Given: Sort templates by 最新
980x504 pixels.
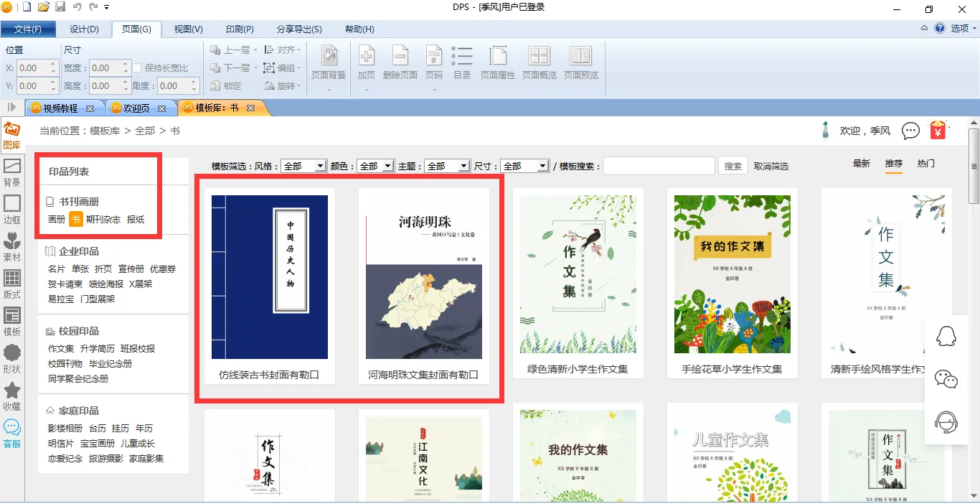Looking at the screenshot, I should [x=861, y=164].
